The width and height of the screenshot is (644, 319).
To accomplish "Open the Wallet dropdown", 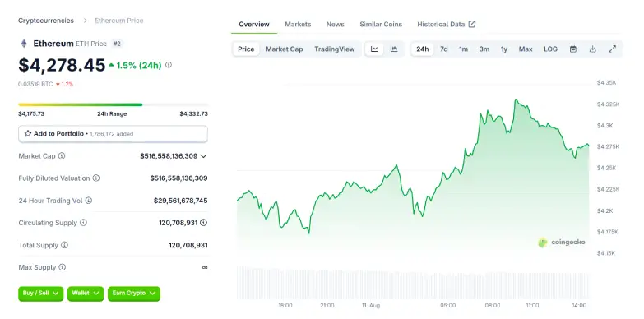I will (86, 294).
